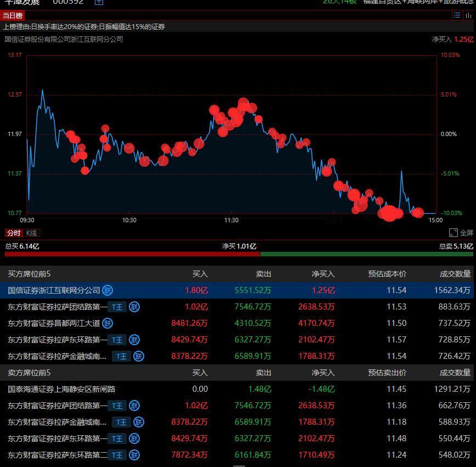Screen dimensions: 476x467
Task: Click the red 总买 portion of the buy/sell bar
Action: coord(132,254)
